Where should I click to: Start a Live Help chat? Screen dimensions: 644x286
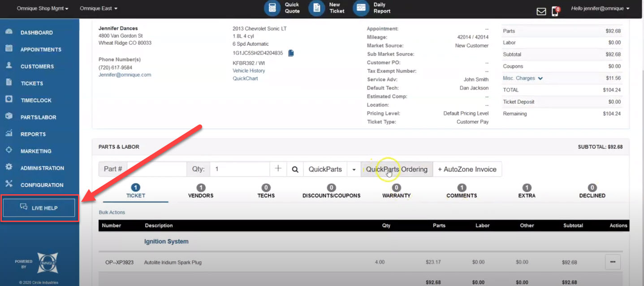click(x=39, y=207)
